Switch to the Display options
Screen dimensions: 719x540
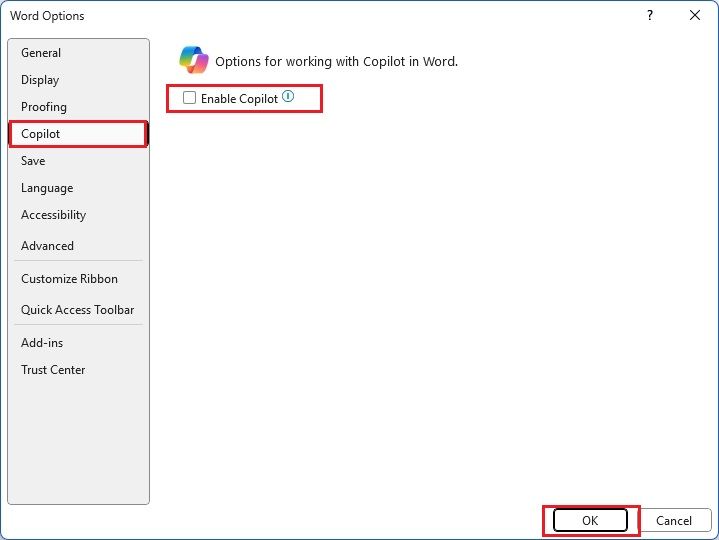(x=40, y=80)
